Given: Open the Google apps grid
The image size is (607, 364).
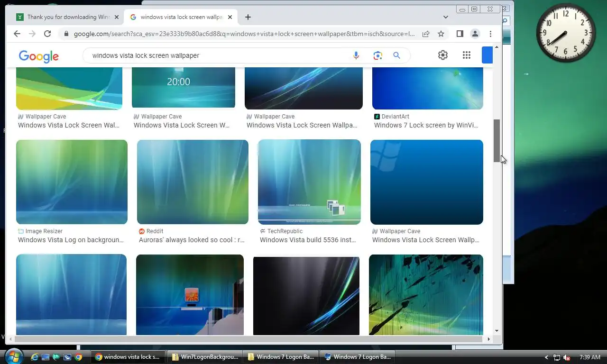Looking at the screenshot, I should point(467,55).
